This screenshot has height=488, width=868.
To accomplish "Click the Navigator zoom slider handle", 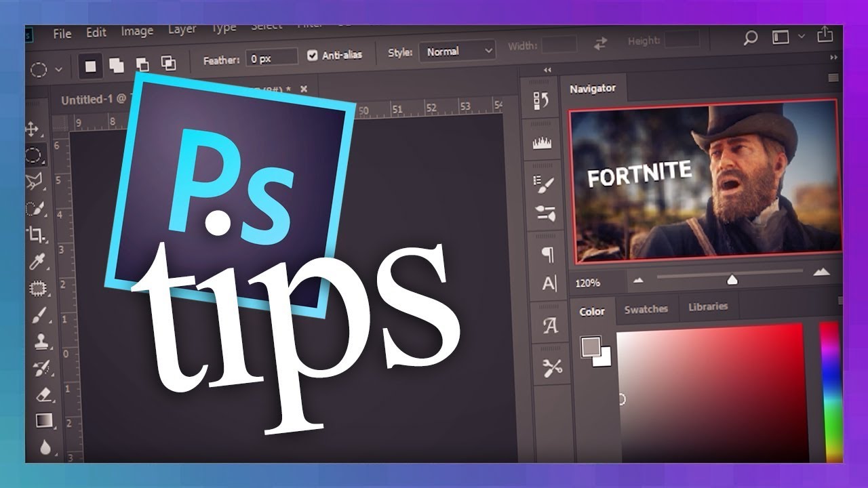I will [732, 279].
